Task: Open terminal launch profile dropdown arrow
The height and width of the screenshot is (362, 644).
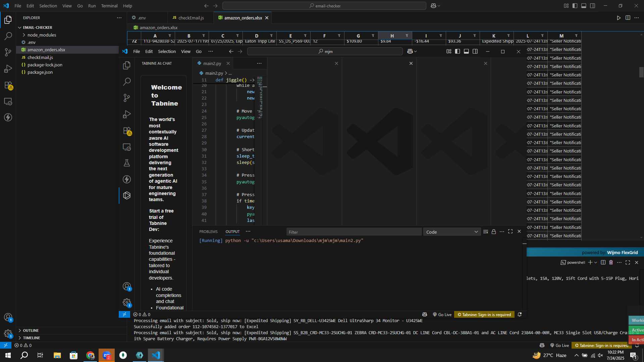Action: coord(596,262)
